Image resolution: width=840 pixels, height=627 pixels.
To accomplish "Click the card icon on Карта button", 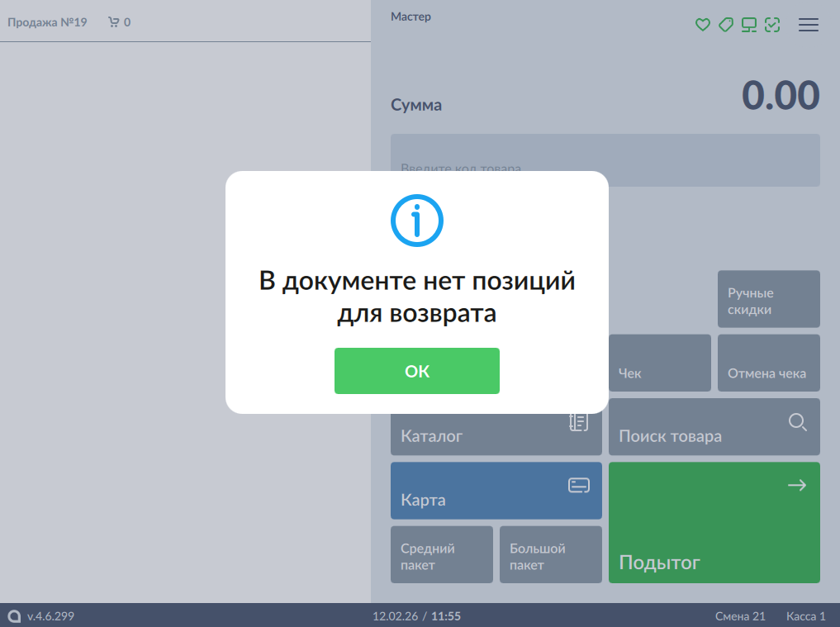I will 579,486.
